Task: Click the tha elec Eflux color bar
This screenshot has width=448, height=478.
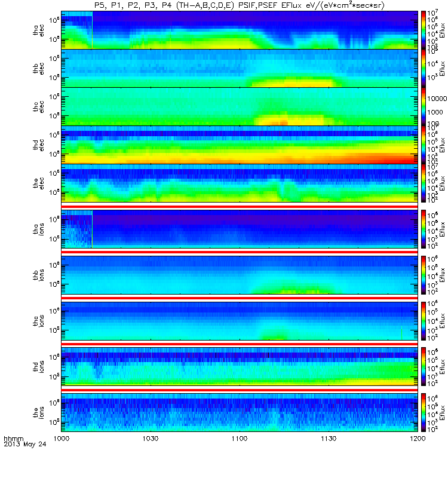Action: [424, 30]
